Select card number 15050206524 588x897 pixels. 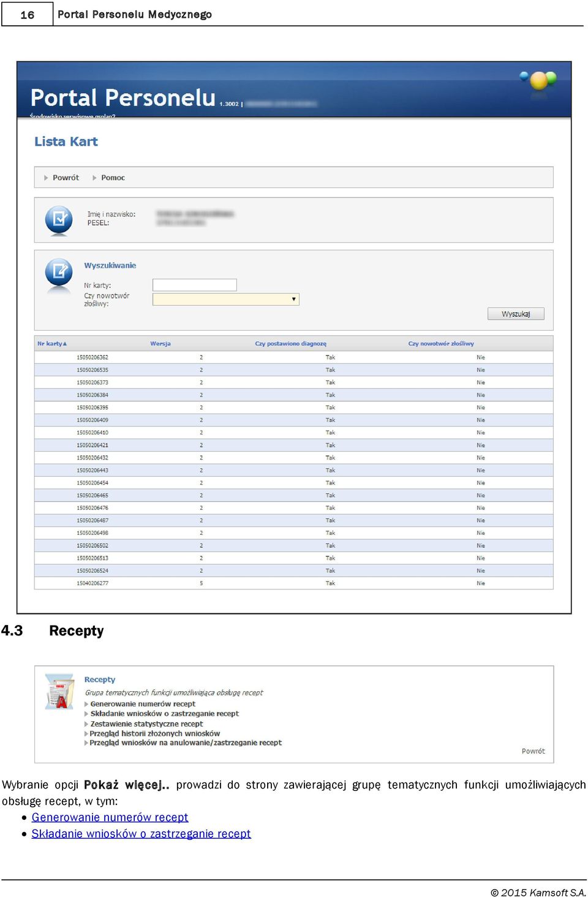[x=92, y=571]
